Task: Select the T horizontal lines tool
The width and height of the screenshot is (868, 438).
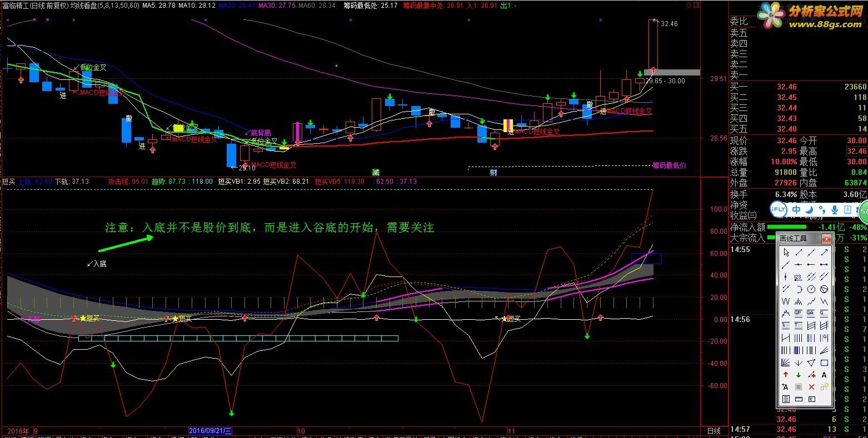Action: [799, 325]
